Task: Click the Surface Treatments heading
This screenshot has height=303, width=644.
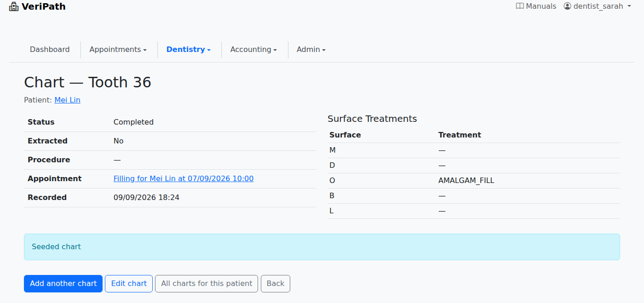Action: point(372,119)
